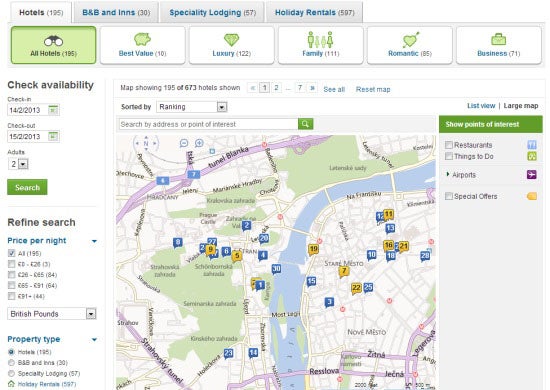550x390 pixels.
Task: Select hotel marker 30 near the river
Action: pos(276,269)
